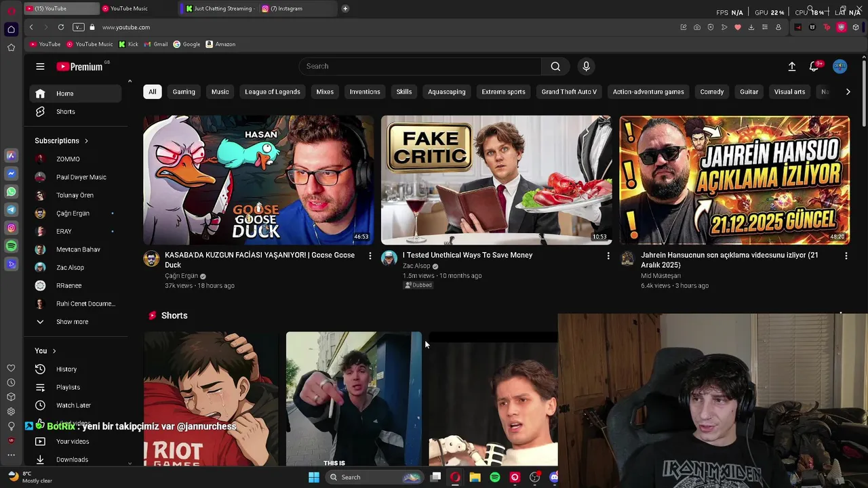This screenshot has width=868, height=488.
Task: Open Zac Alsop channel in subscriptions list
Action: [x=75, y=268]
